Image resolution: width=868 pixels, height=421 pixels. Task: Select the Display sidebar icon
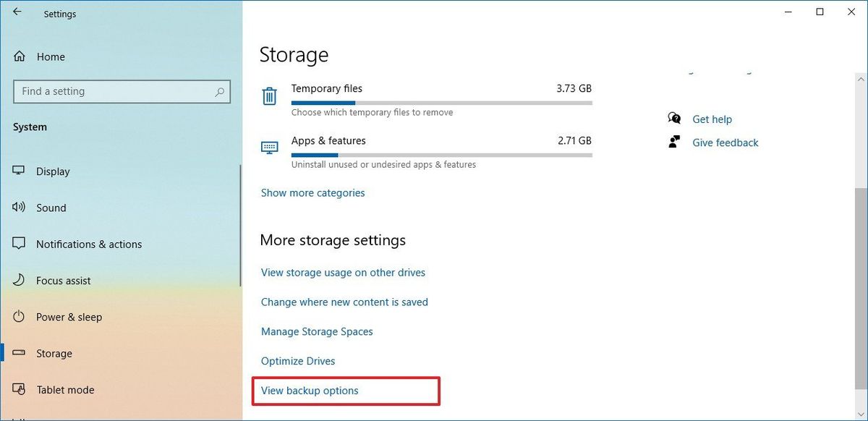[x=18, y=171]
